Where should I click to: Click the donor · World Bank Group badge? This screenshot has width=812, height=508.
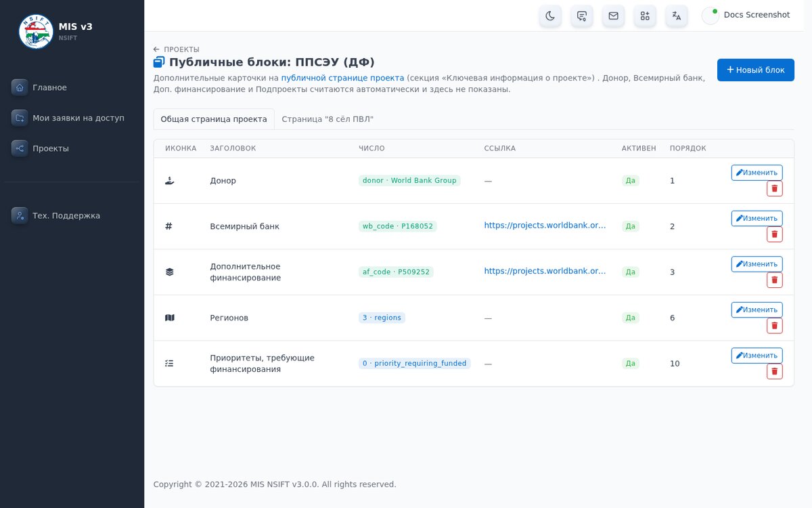coord(409,181)
